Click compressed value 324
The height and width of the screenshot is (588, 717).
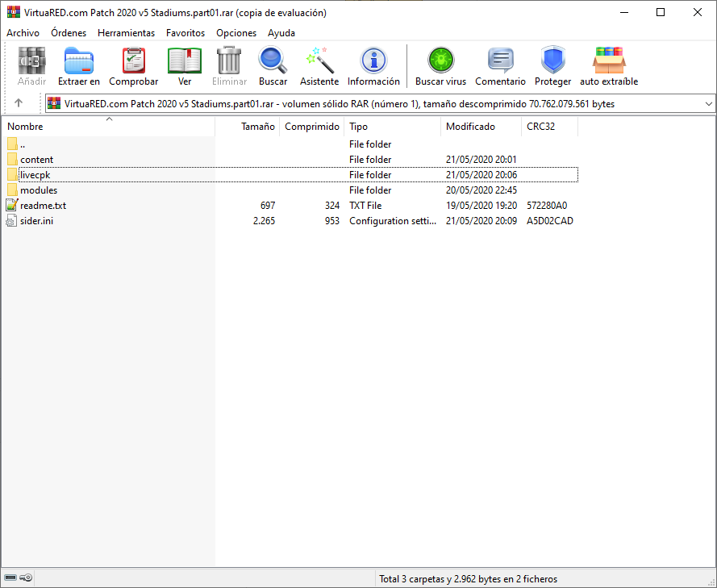pos(332,206)
